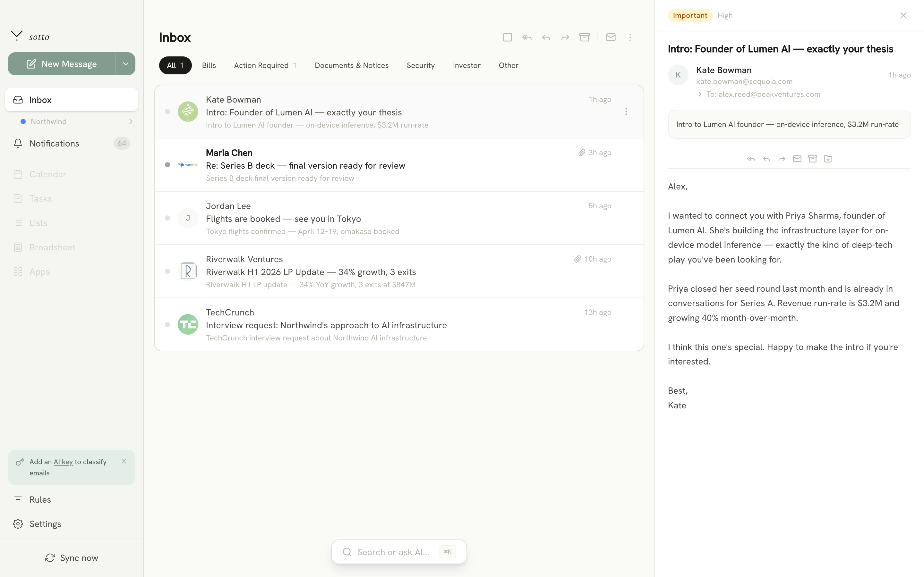Forward the email using the toolbar forward arrow
Image resolution: width=924 pixels, height=577 pixels.
[782, 158]
